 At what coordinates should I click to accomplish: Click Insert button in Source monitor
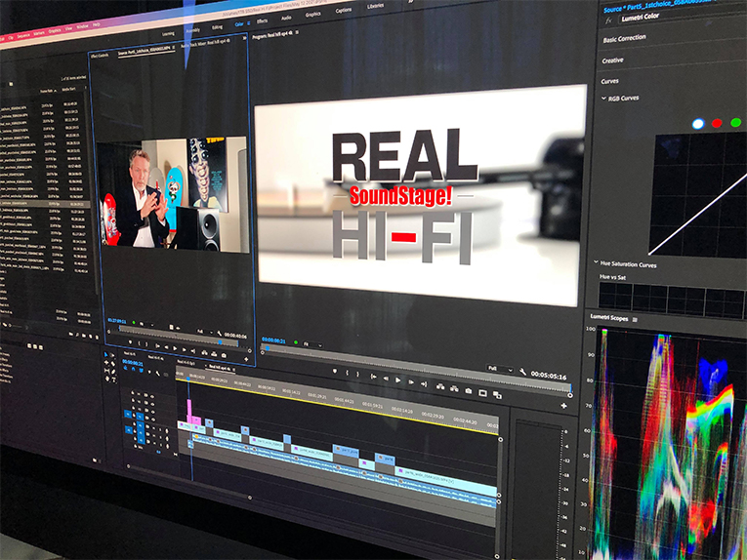pos(204,353)
